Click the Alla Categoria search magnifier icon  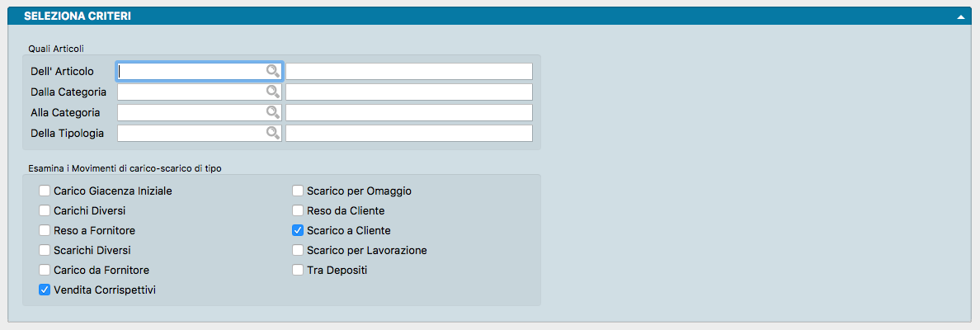pos(273,112)
